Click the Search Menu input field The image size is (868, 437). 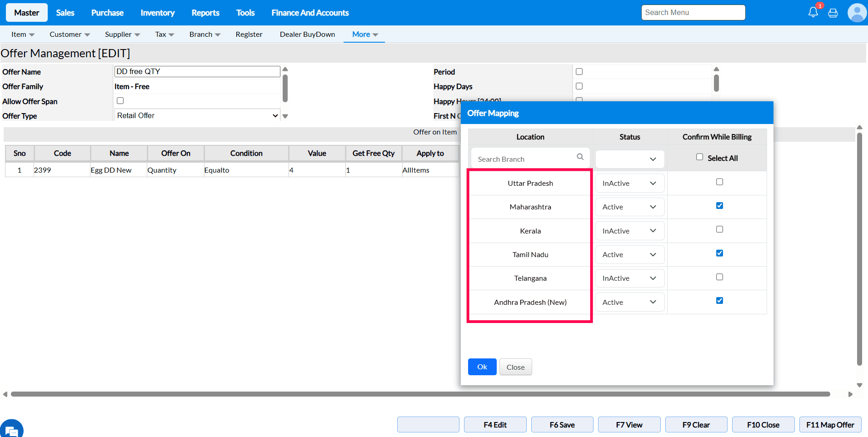(x=693, y=13)
